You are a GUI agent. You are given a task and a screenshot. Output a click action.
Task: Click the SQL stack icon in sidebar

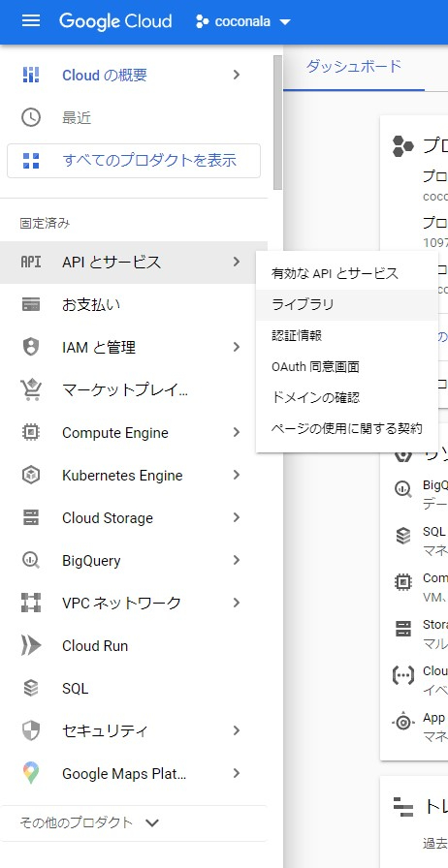[x=31, y=688]
